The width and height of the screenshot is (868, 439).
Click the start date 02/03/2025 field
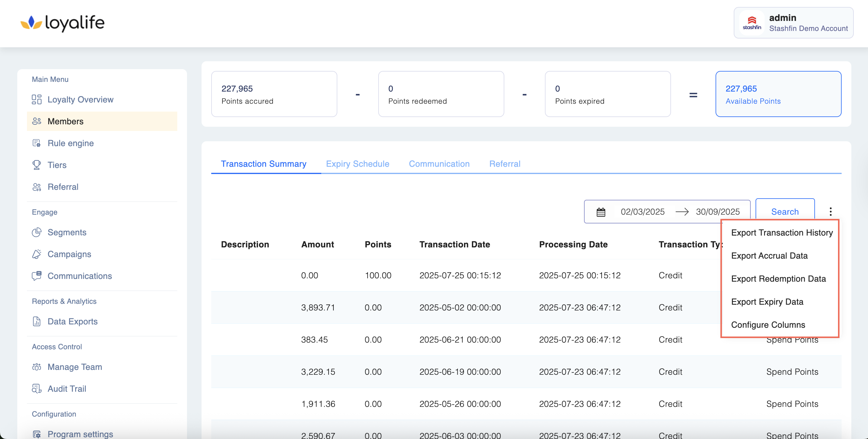[x=642, y=212]
